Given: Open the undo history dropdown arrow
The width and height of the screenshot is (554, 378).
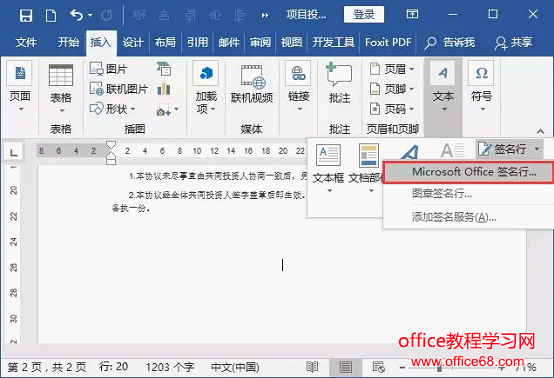Looking at the screenshot, I should pos(90,15).
